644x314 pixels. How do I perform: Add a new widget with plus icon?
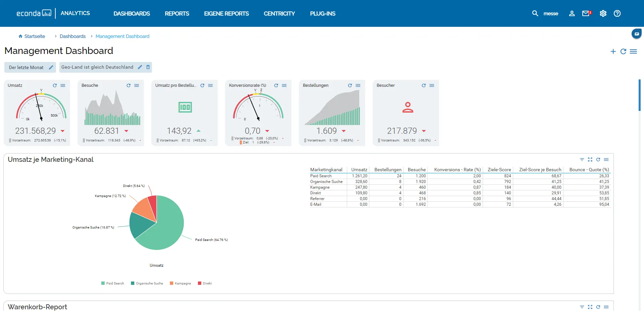click(613, 51)
